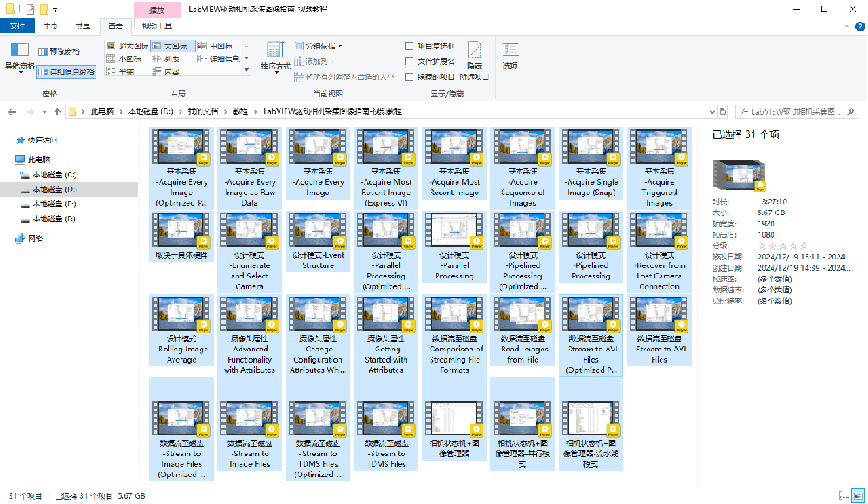Click 隐藏所选项目 hide selected items
The image size is (868, 504).
(x=475, y=60)
